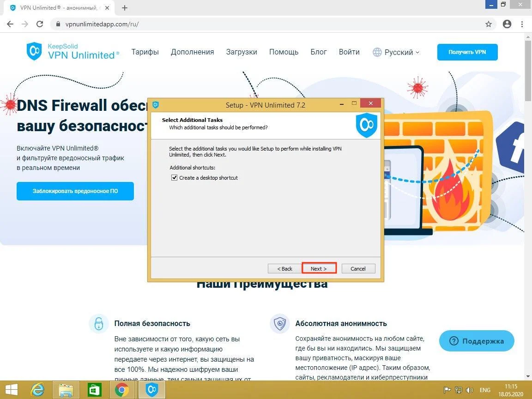Open the Chrome profile avatar icon
Viewport: 532px width, 399px height.
[507, 24]
